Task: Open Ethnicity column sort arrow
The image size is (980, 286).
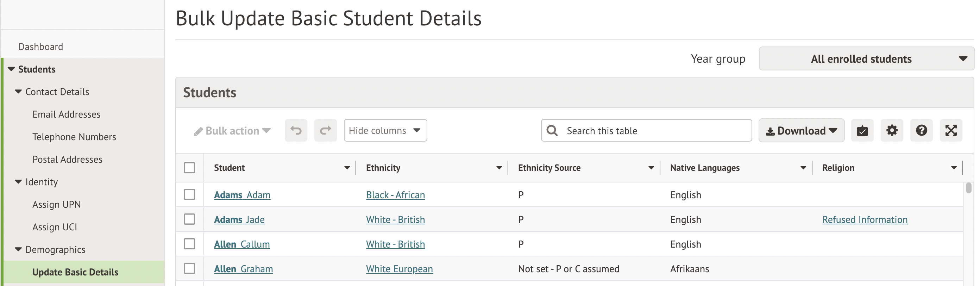Action: pyautogui.click(x=500, y=168)
